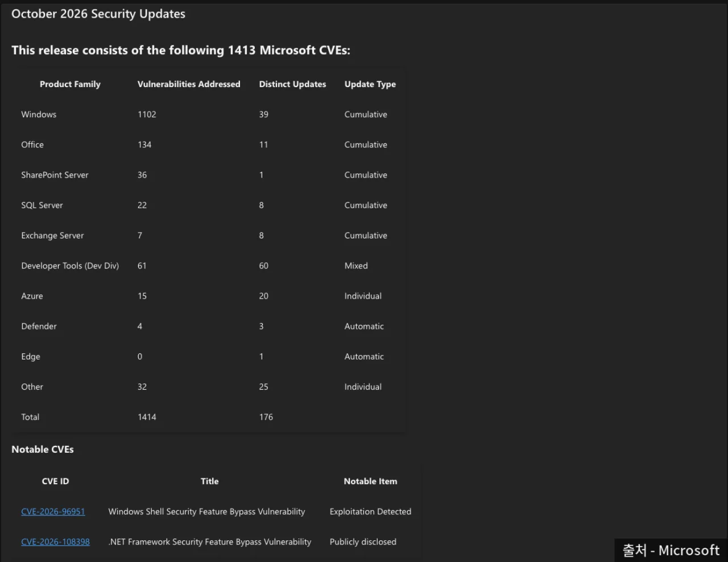
Task: Select the "Title" column header
Action: [x=209, y=481]
